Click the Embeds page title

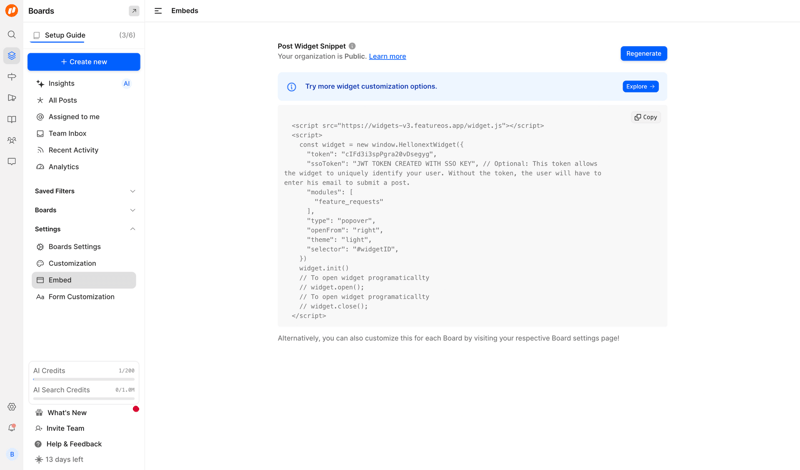tap(185, 11)
